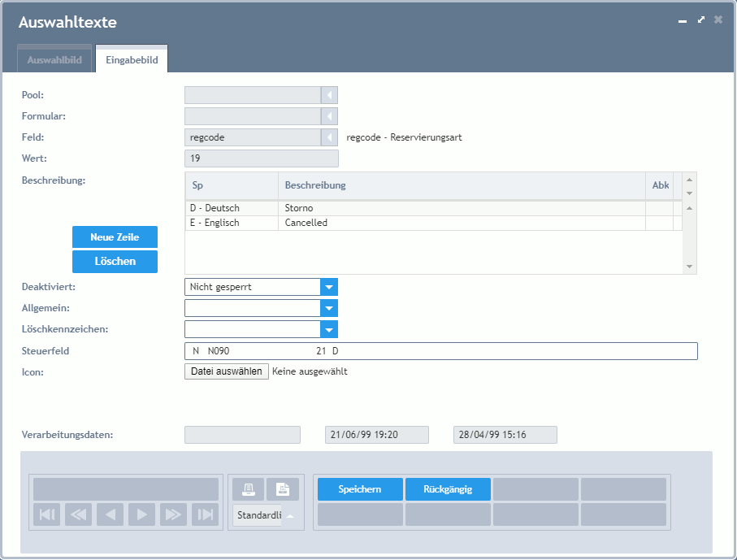Viewport: 737px width, 560px height.
Task: Click the 28/04/99 15:16 date field
Action: click(505, 435)
